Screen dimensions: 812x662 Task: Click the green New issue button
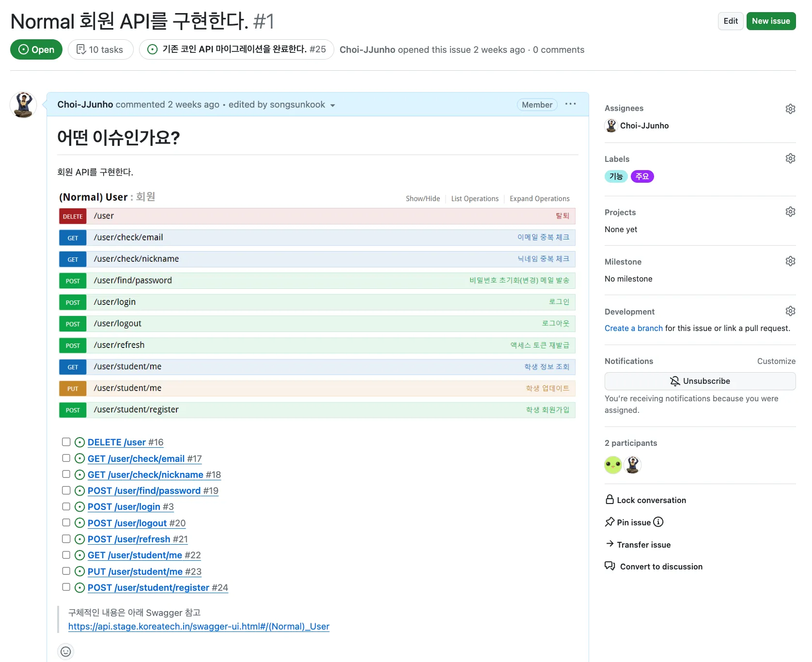770,21
